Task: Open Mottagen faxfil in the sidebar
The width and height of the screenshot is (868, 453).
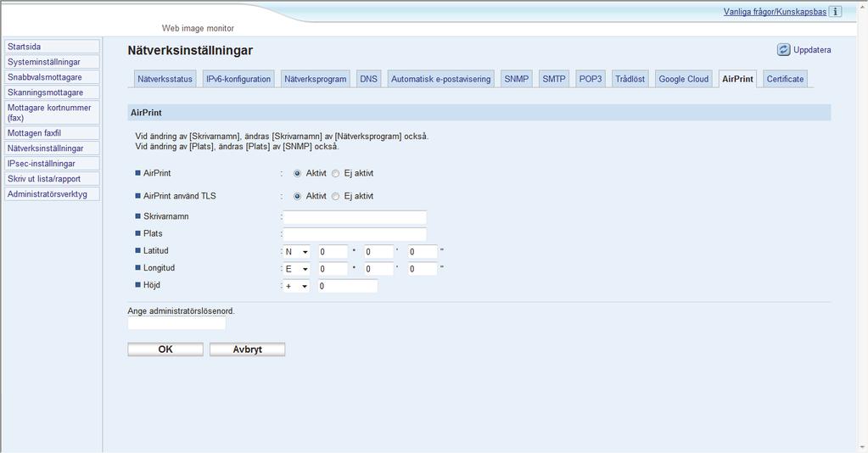Action: (52, 133)
